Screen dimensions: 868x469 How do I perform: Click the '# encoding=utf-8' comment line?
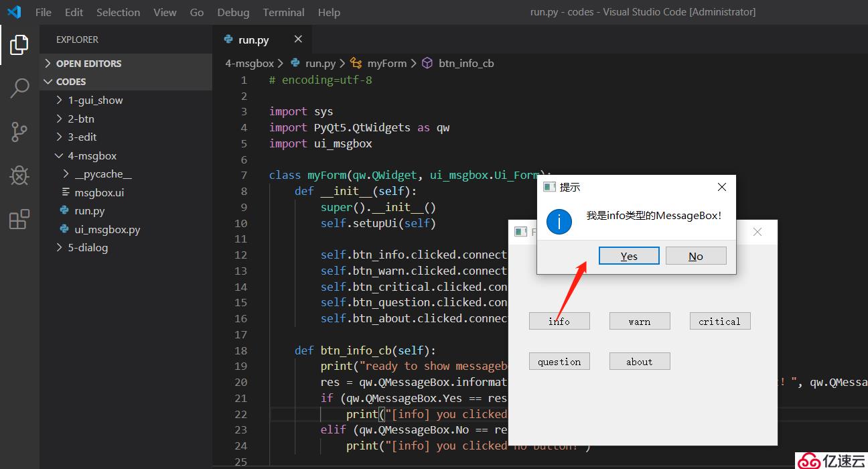point(320,80)
